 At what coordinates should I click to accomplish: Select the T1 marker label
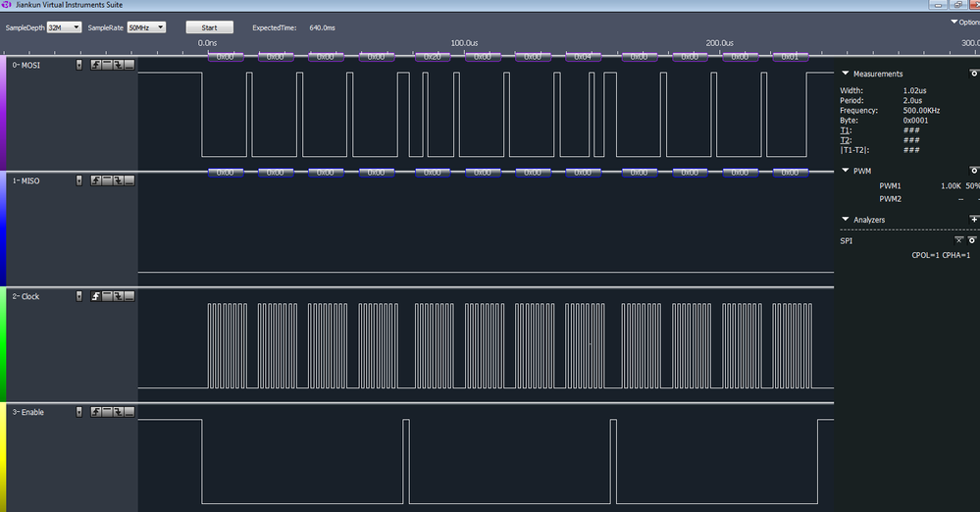tap(845, 130)
